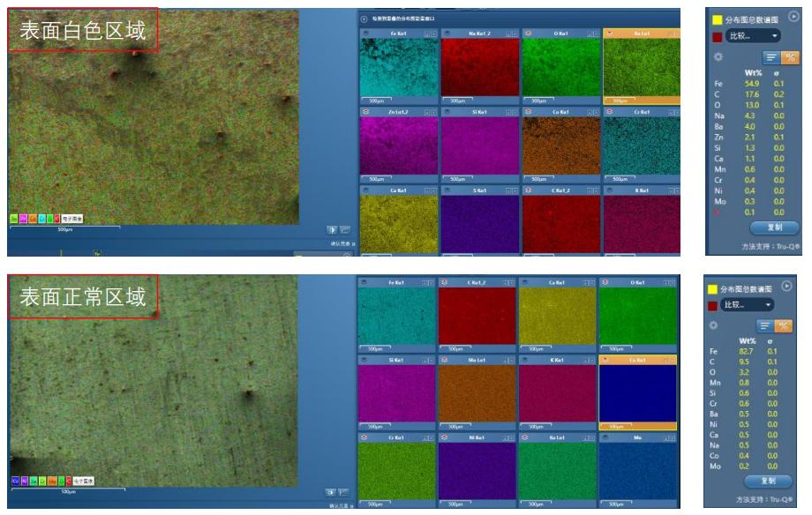The width and height of the screenshot is (812, 515).
Task: Open the 比较 dropdown in the bottom panel
Action: pyautogui.click(x=747, y=304)
